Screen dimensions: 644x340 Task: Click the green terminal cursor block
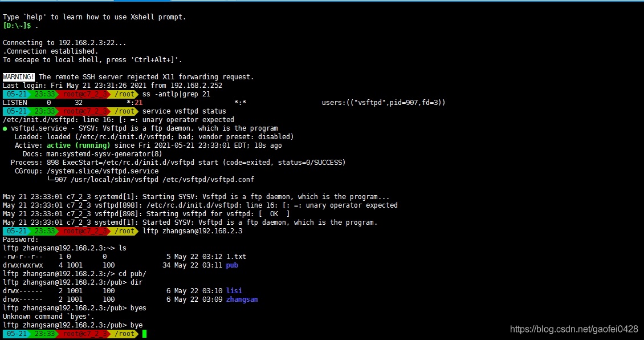click(145, 334)
